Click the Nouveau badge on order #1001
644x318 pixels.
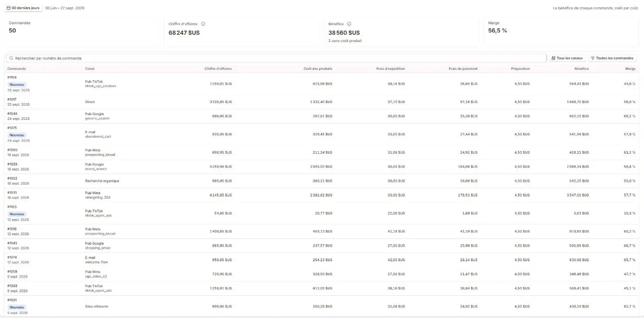coord(17,307)
